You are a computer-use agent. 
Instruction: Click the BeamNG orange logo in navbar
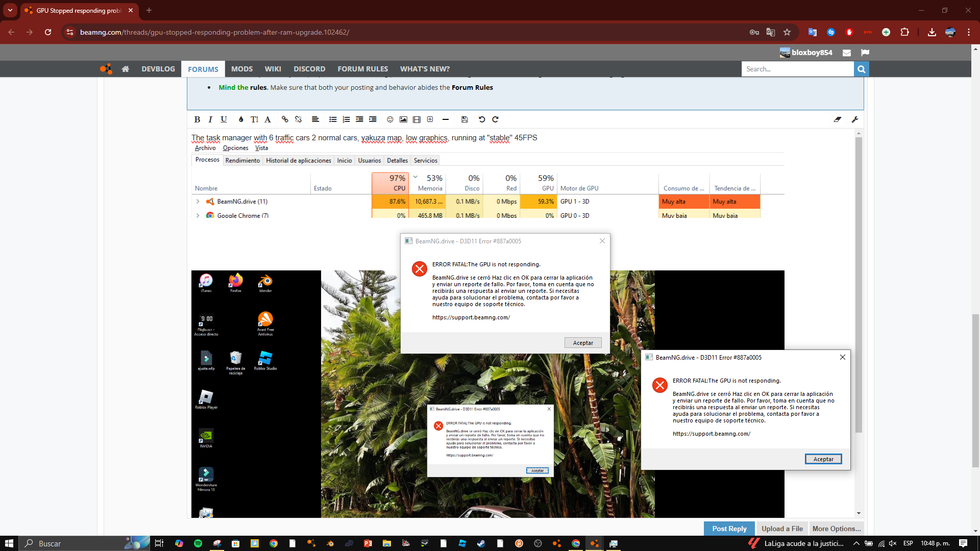[106, 69]
